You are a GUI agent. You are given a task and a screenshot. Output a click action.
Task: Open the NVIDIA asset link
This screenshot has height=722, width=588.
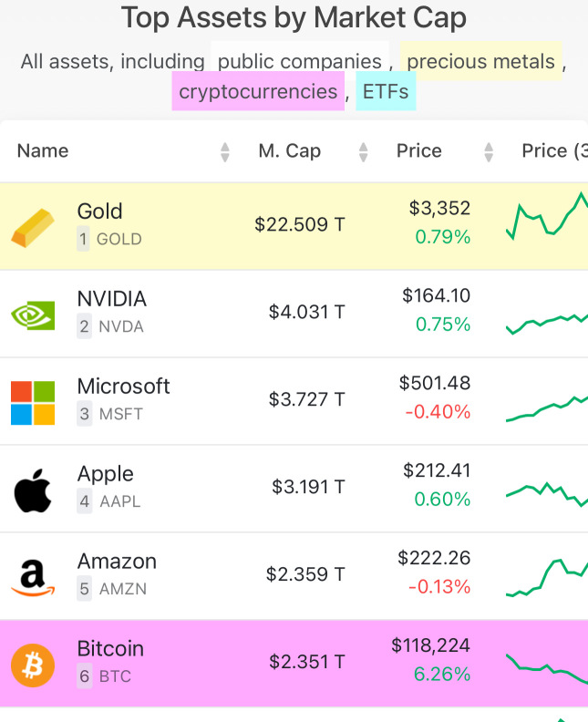[x=112, y=299]
